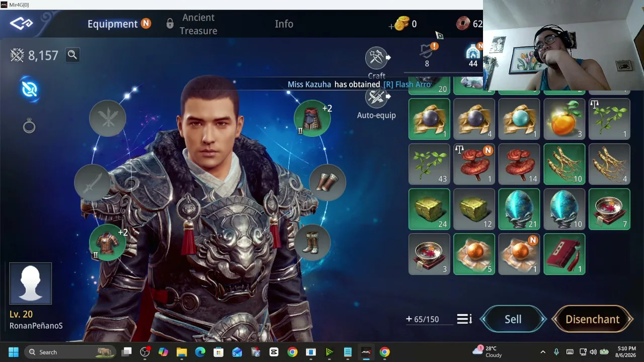The image size is (644, 362).
Task: Select the elixir bowl stack of 7
Action: (609, 209)
